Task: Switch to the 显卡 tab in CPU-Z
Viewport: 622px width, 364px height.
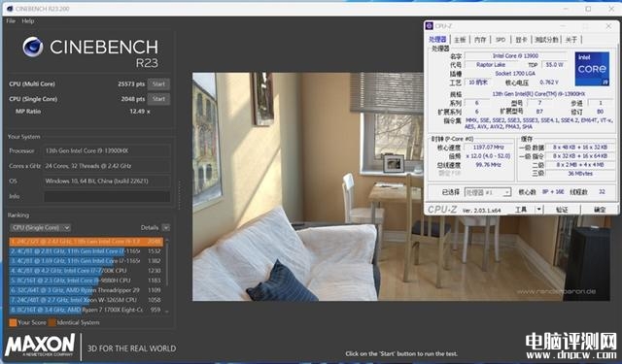Action: [x=521, y=40]
